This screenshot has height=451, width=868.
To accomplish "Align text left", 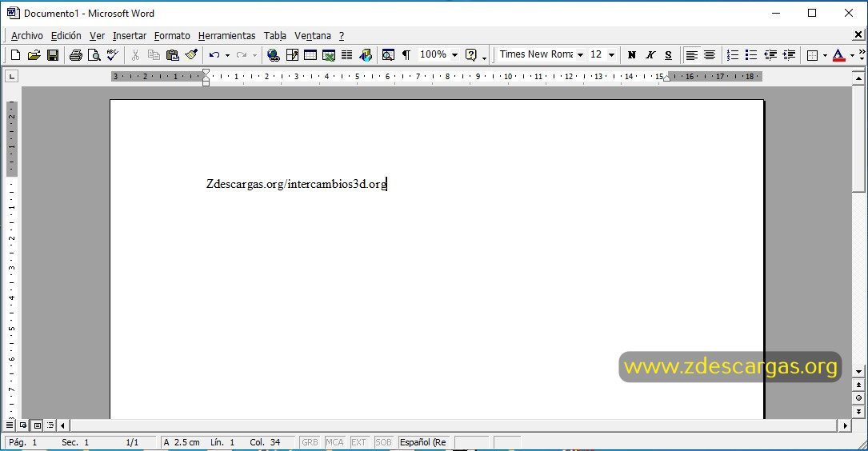I will 691,55.
